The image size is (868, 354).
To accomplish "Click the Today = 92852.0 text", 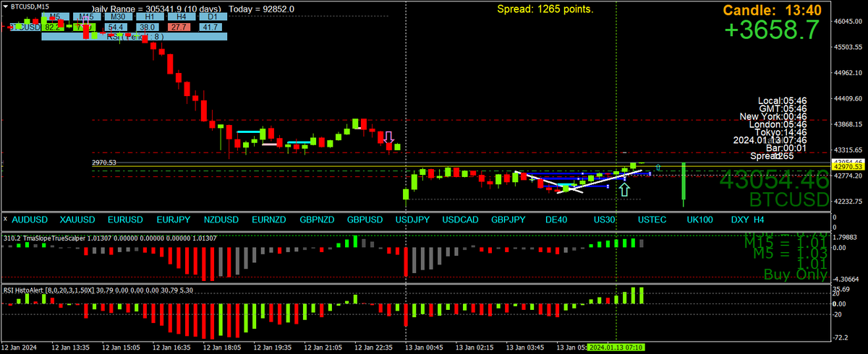I will pos(262,8).
